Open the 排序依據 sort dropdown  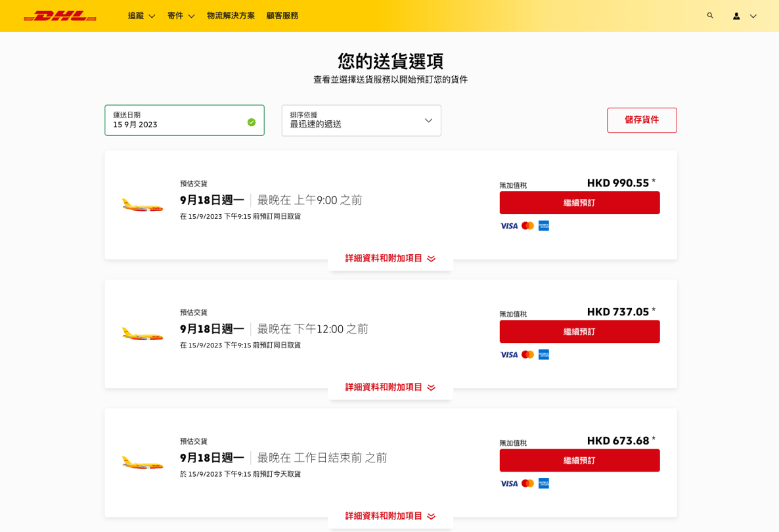click(x=361, y=121)
